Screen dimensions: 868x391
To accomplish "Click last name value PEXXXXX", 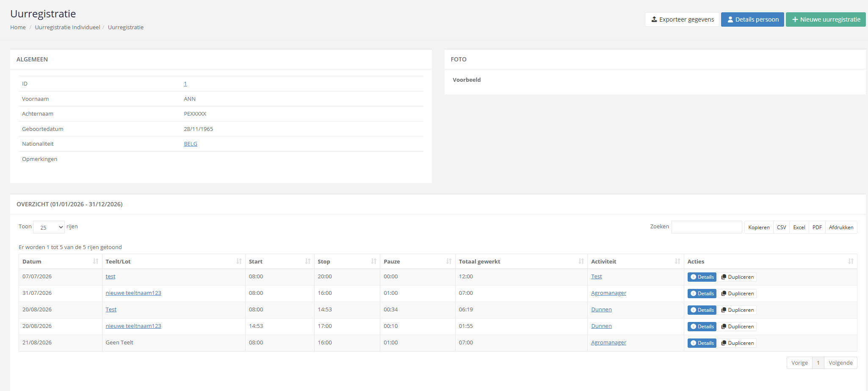I will click(195, 114).
